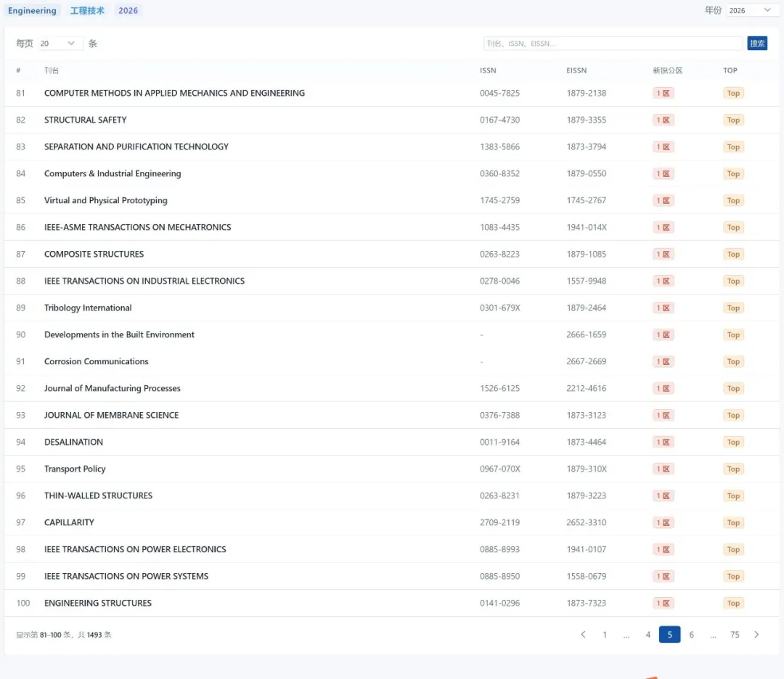
Task: Open STRUCTURAL SAFETY journal row
Action: point(85,120)
